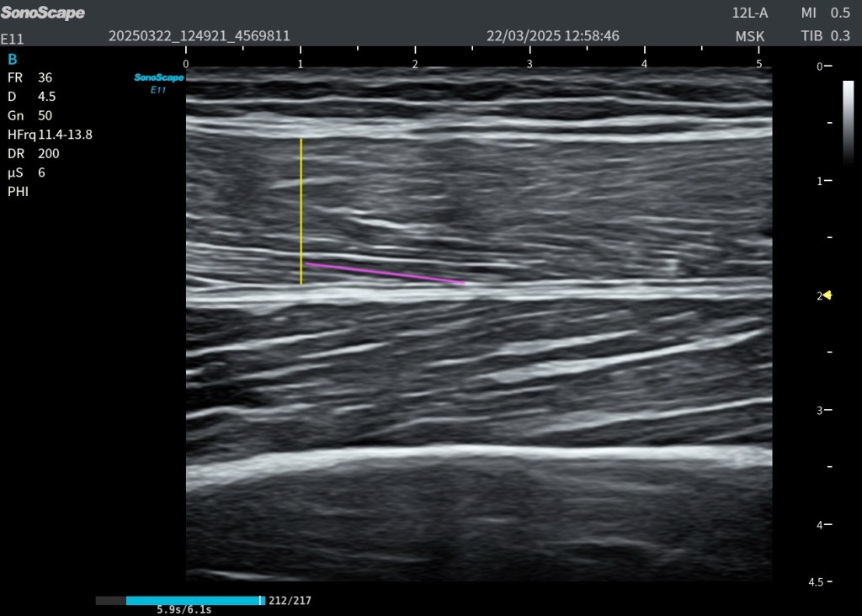Click the FR 36 frame rate value
This screenshot has width=862, height=616.
click(29, 77)
